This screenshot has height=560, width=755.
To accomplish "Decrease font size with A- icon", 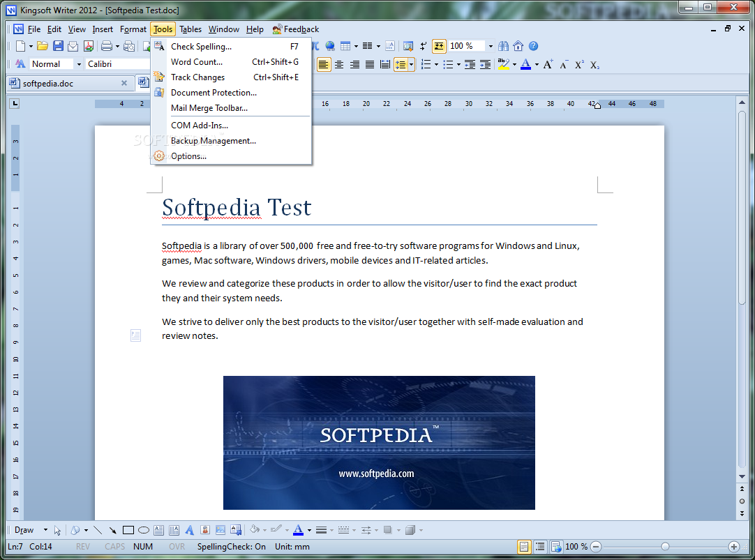I will 564,64.
